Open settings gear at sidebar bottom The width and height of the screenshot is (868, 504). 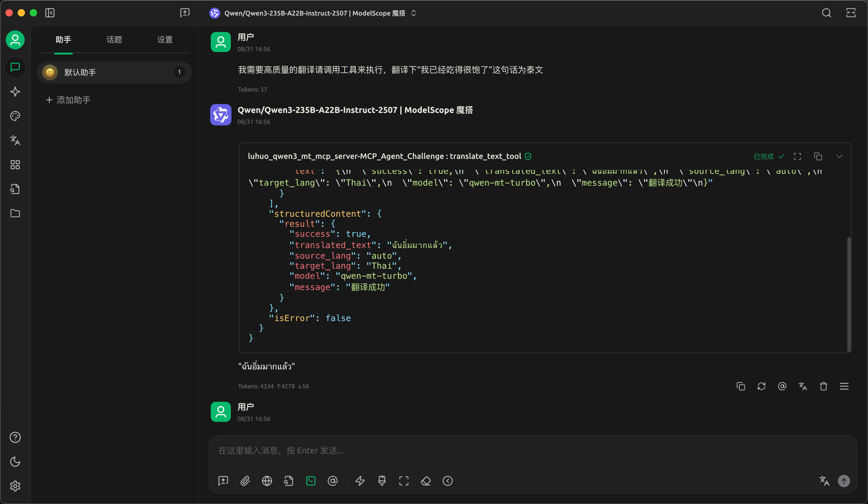coord(15,486)
